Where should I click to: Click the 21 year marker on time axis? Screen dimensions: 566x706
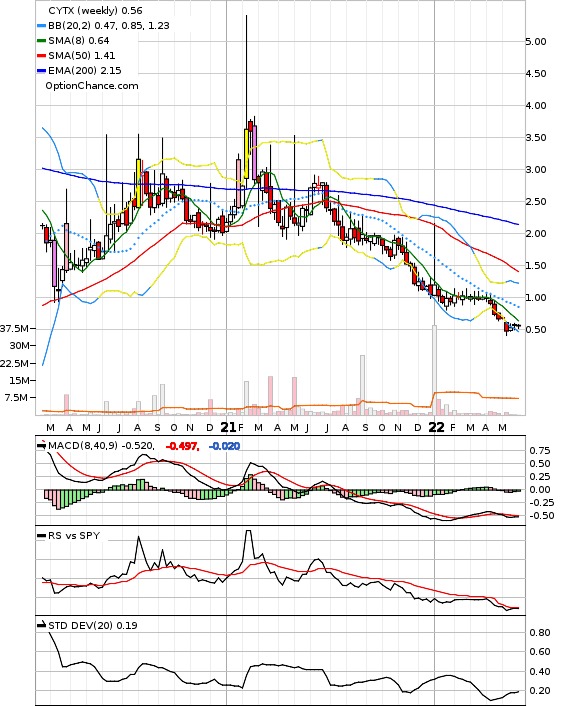click(x=228, y=427)
